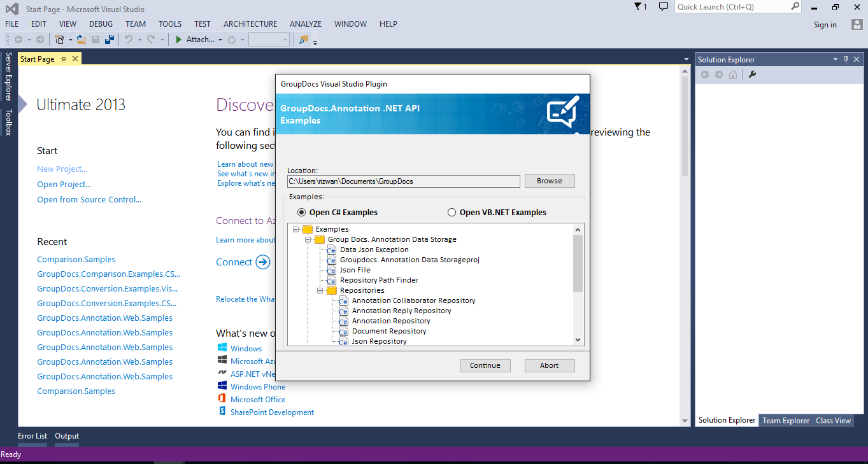Open the document tab list dropdown

coord(687,59)
